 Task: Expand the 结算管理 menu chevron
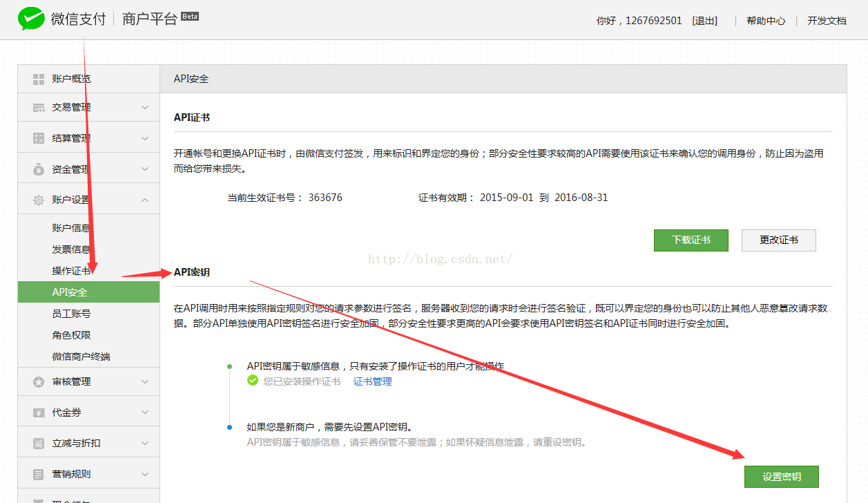[145, 138]
